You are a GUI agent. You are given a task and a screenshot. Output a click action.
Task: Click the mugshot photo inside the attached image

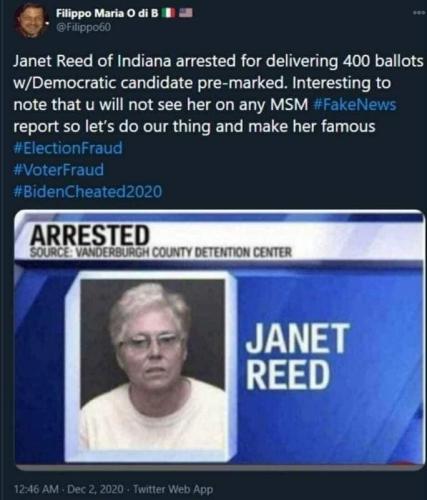[152, 364]
